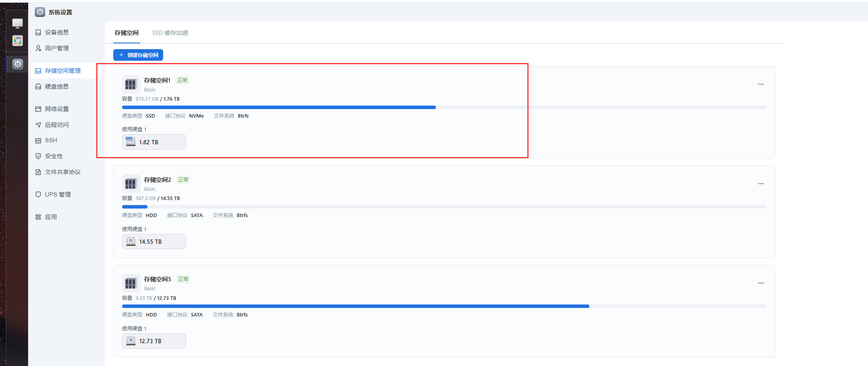Select the 存储空间 tab
The width and height of the screenshot is (868, 366).
coord(126,33)
